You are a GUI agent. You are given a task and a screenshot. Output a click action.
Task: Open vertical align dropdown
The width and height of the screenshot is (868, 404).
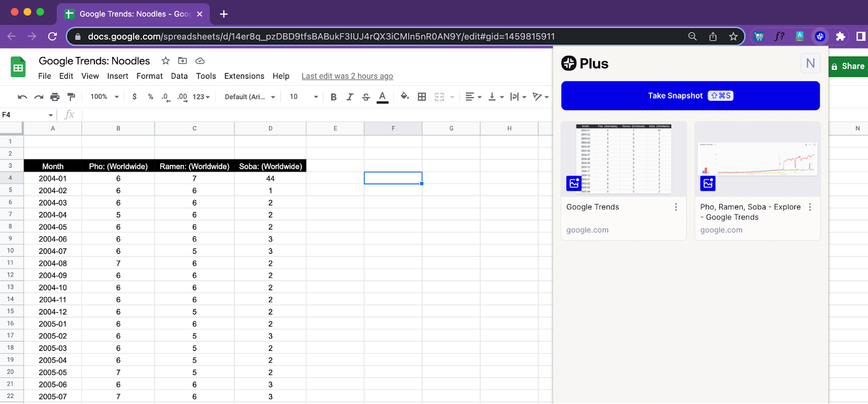496,97
